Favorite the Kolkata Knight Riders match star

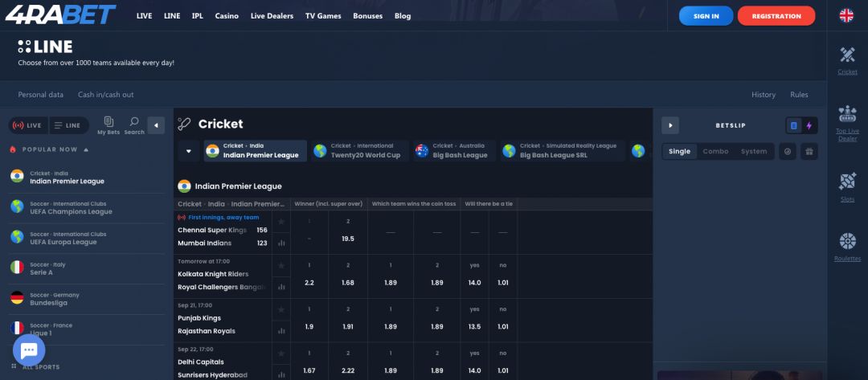pyautogui.click(x=281, y=265)
